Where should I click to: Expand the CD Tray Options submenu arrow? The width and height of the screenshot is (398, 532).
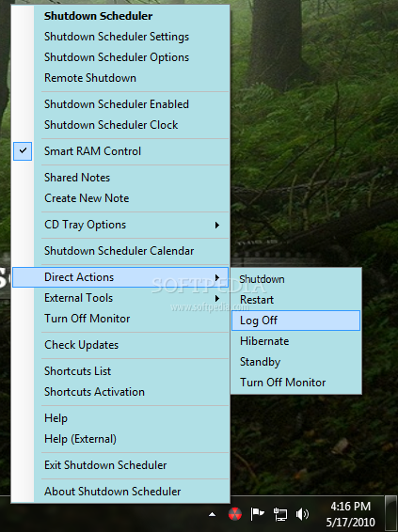pyautogui.click(x=217, y=225)
